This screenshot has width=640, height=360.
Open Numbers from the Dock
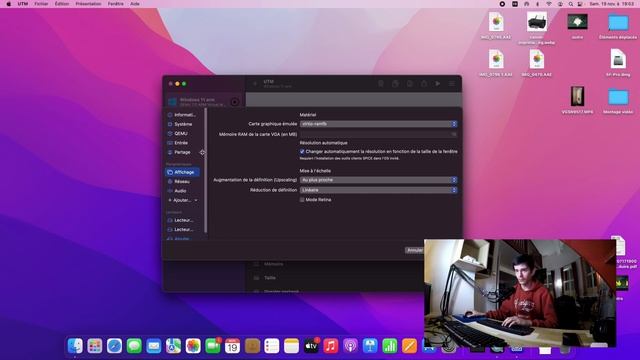(x=390, y=346)
